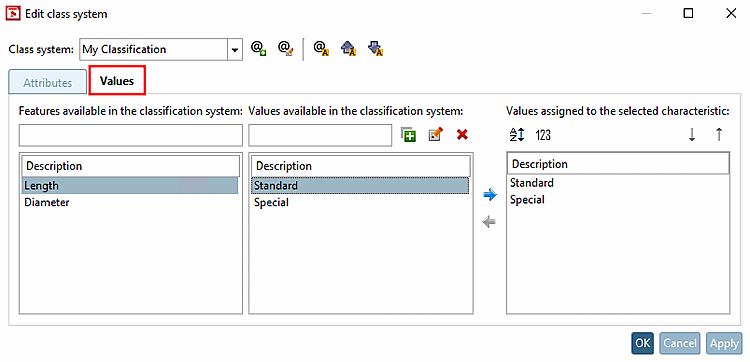Click Description header in assigned values list
The height and width of the screenshot is (362, 750).
point(618,164)
